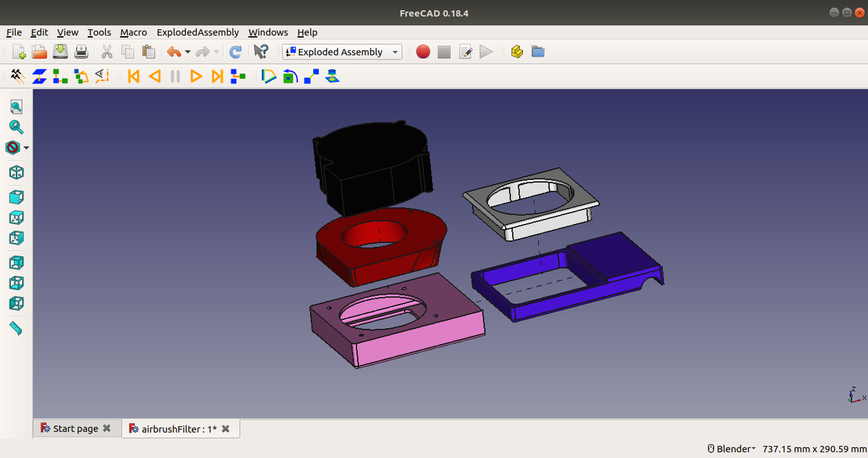Viewport: 868px width, 458px height.
Task: Switch to left view cube
Action: click(17, 303)
